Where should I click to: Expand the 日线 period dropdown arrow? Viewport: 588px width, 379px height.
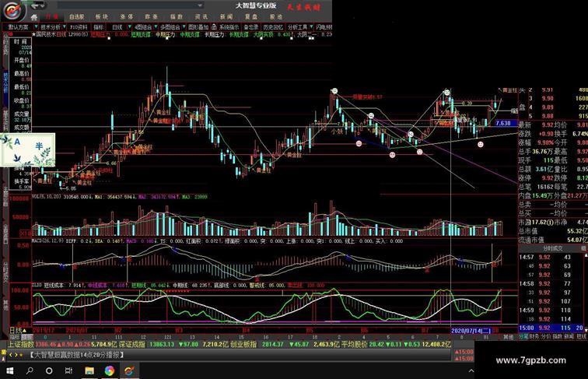tap(129, 27)
